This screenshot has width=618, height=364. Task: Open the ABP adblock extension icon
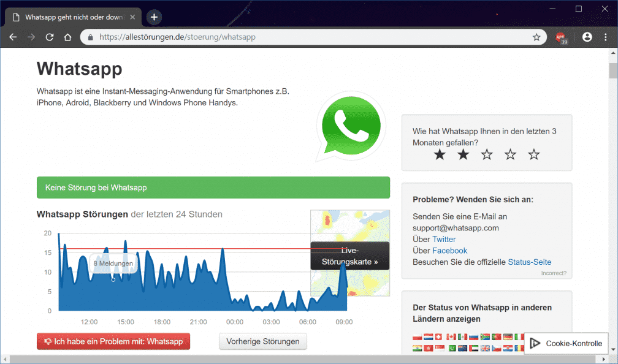click(x=560, y=38)
